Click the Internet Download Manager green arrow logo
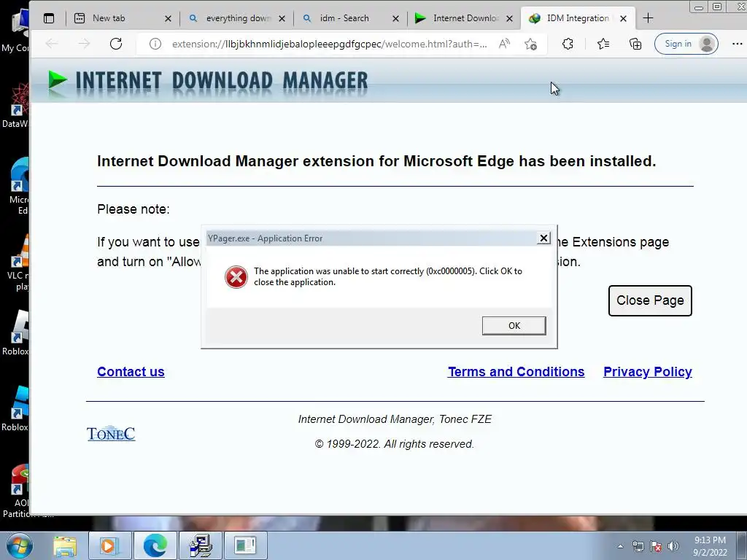Image resolution: width=747 pixels, height=560 pixels. [x=58, y=80]
